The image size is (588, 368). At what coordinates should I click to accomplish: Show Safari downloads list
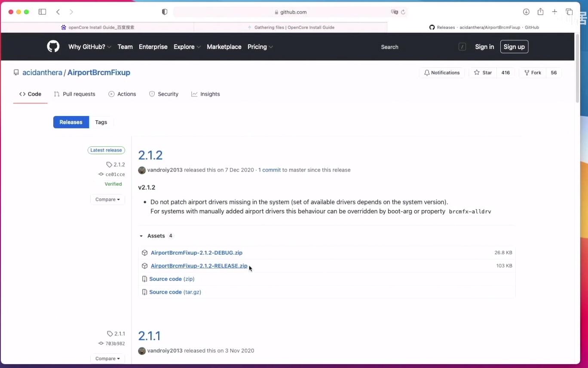point(526,12)
